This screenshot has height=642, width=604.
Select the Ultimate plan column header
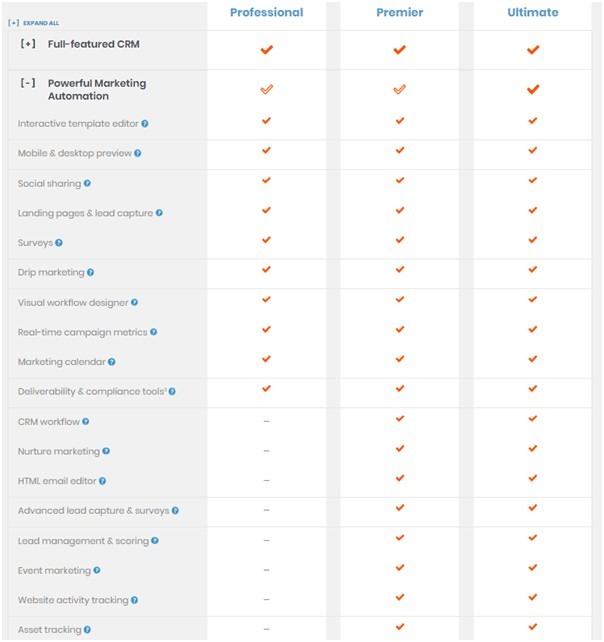pos(533,12)
